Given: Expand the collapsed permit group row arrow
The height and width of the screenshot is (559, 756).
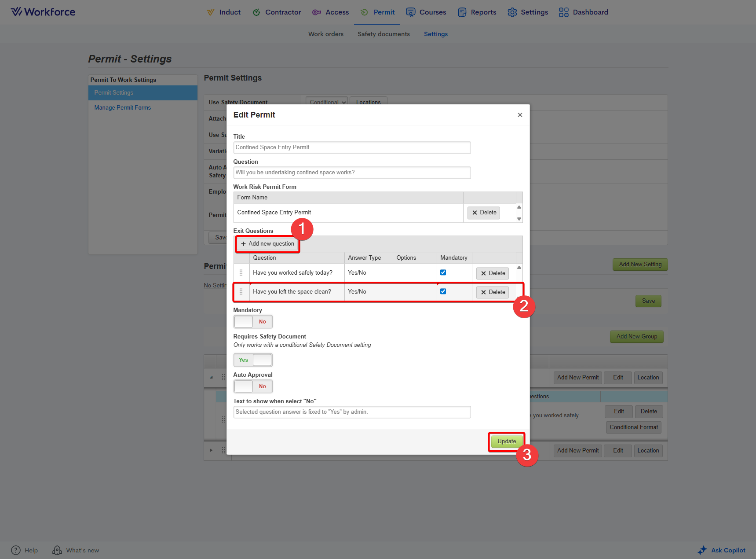Looking at the screenshot, I should coord(211,450).
